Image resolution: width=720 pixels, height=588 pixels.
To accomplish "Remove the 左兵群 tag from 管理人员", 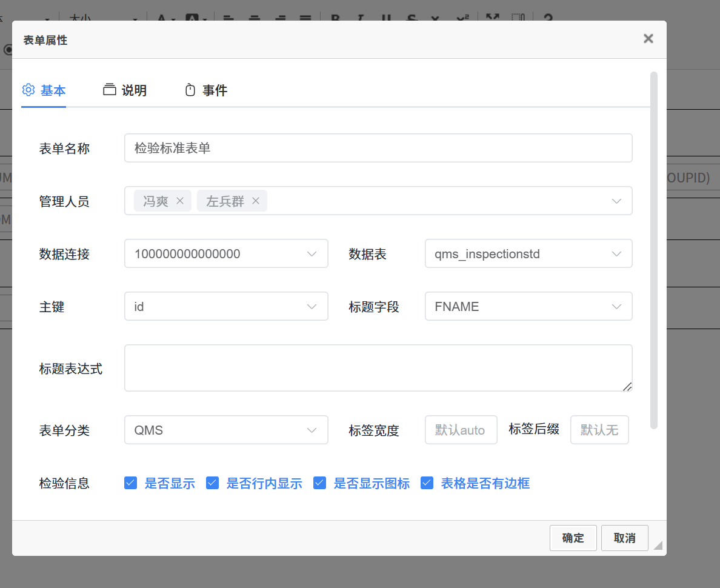I will tap(256, 201).
